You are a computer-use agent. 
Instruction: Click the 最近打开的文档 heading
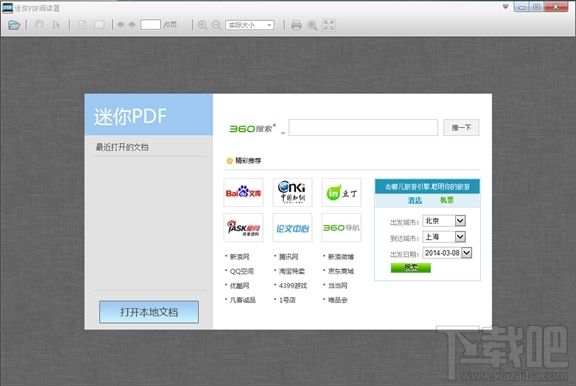coord(122,147)
